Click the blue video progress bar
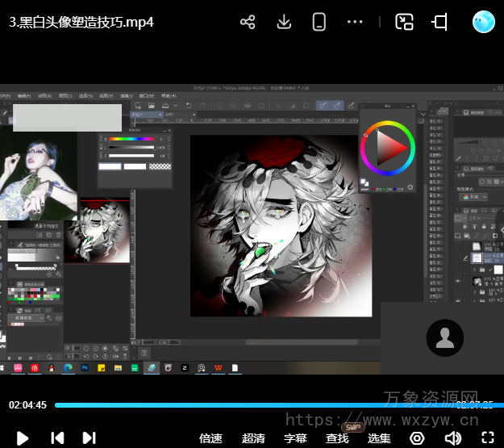 [242, 405]
